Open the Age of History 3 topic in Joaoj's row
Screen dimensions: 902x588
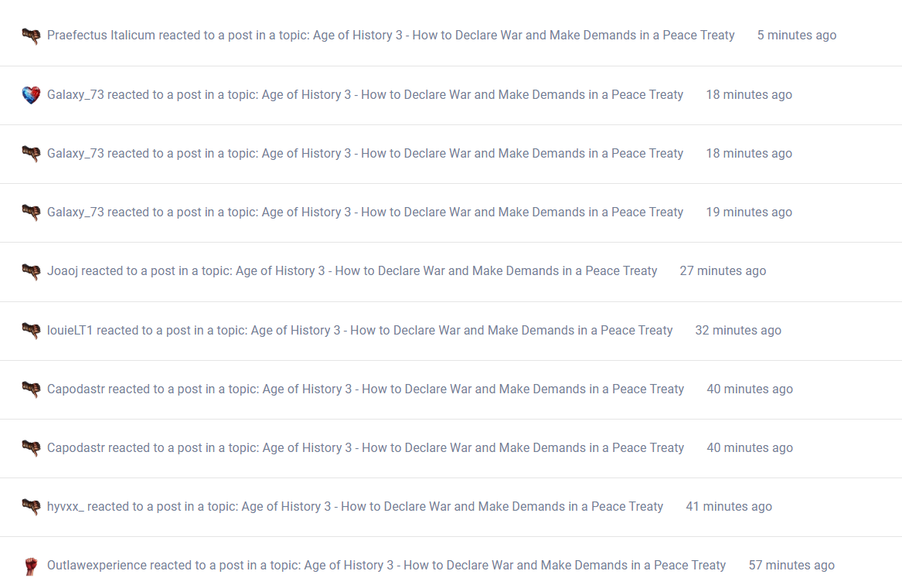click(447, 271)
